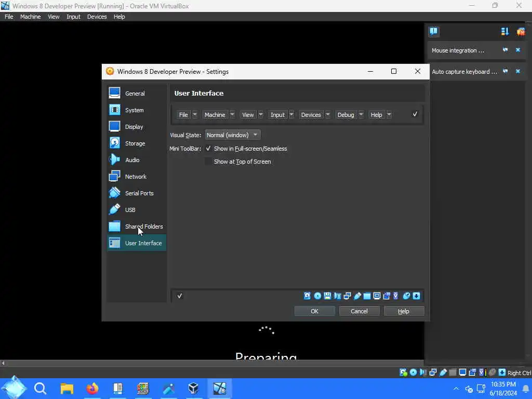
Task: Open the notification center icon in the side panel
Action: click(434, 32)
